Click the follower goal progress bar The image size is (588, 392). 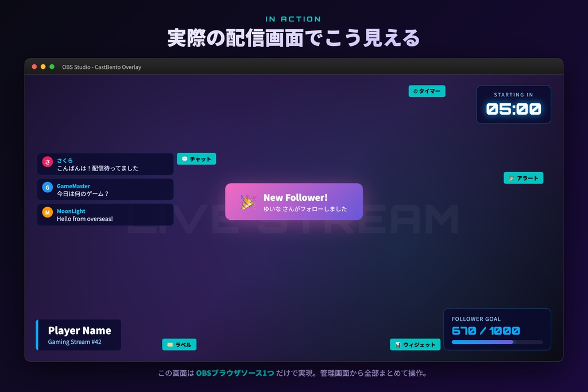click(x=497, y=341)
